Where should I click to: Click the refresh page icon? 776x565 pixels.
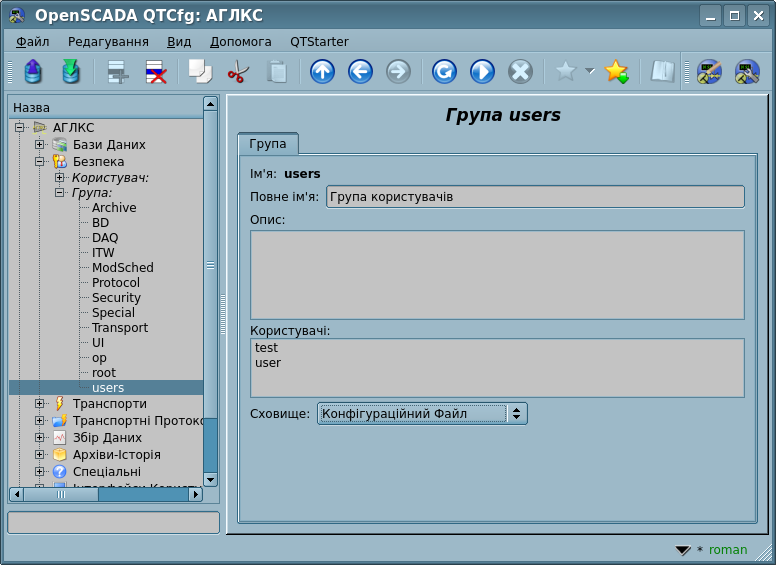(444, 72)
